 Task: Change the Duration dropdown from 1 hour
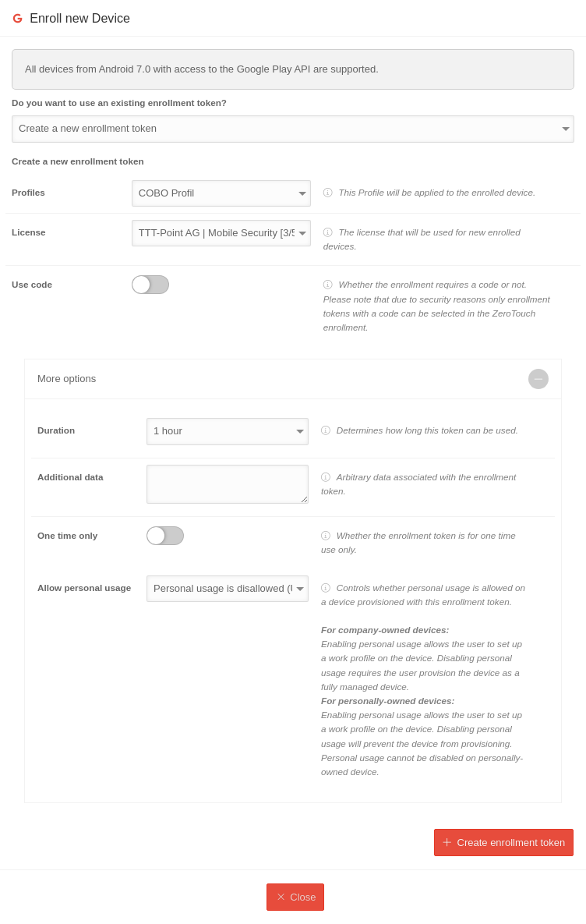point(228,431)
